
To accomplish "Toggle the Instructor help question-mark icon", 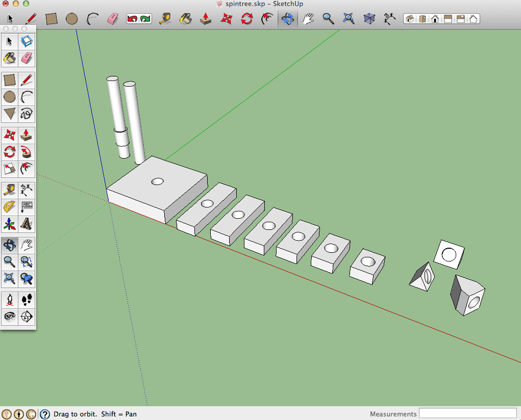I will (x=45, y=414).
